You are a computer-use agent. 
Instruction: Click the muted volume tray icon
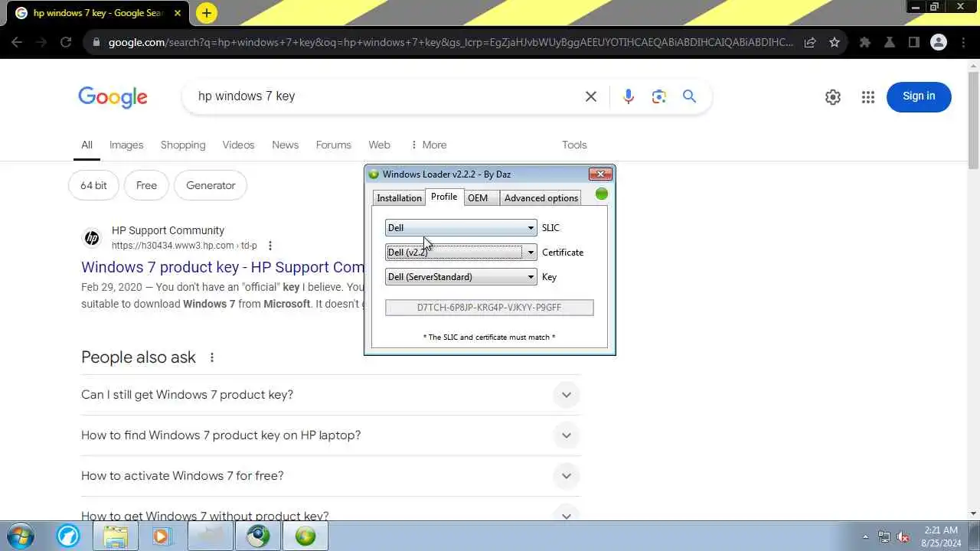pyautogui.click(x=903, y=537)
